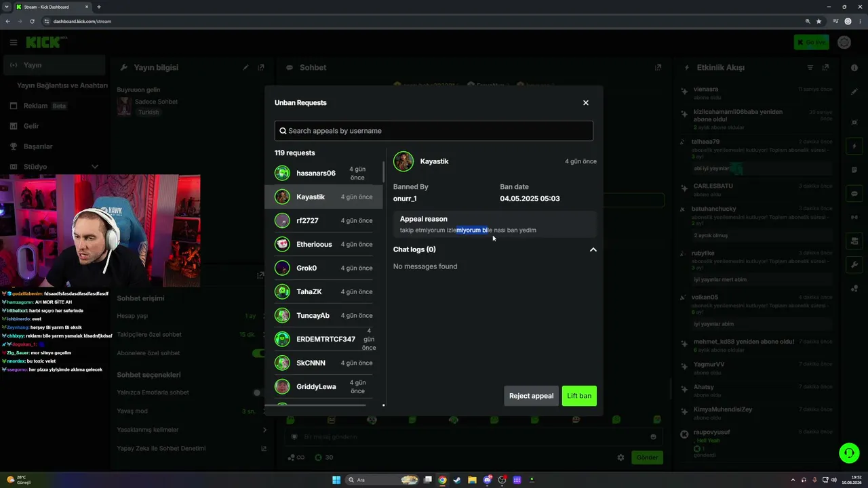This screenshot has height=488, width=868.
Task: Click the taskbar search box Ara
Action: coord(383,480)
